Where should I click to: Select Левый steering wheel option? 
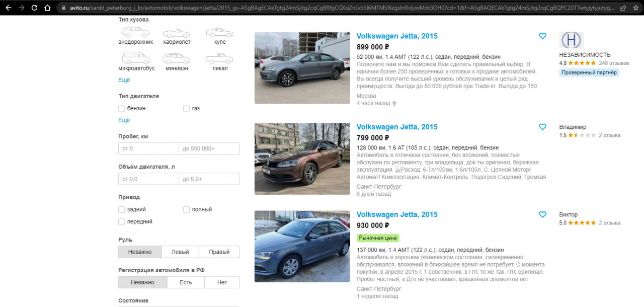(x=180, y=252)
